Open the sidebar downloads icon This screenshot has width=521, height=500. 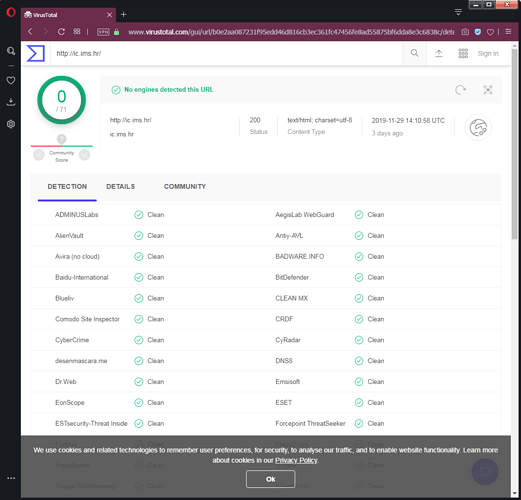[11, 102]
